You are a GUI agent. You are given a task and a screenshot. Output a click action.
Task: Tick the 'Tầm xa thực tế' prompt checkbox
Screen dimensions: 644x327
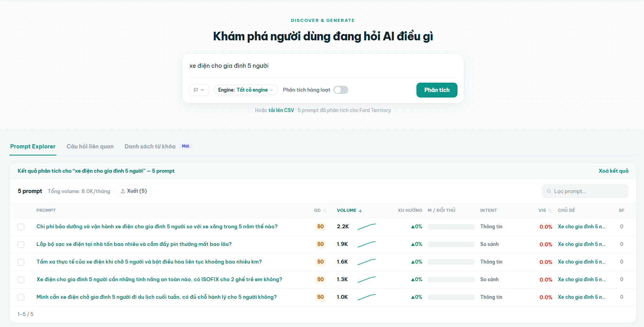pos(21,262)
